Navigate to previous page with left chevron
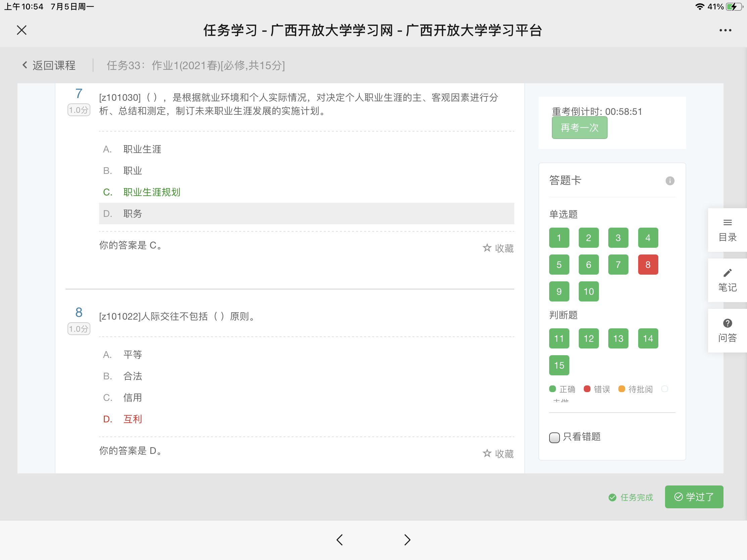Viewport: 747px width, 560px height. coord(340,540)
